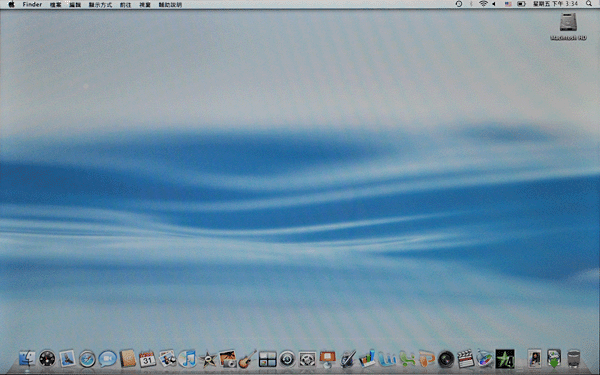
Task: Open Finder from the Dock
Action: pos(27,359)
